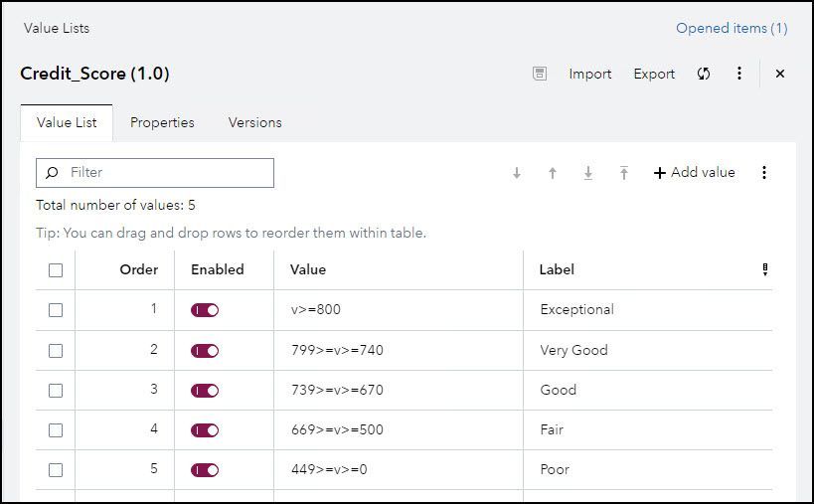
Task: Click into the Filter search field
Action: 164,173
